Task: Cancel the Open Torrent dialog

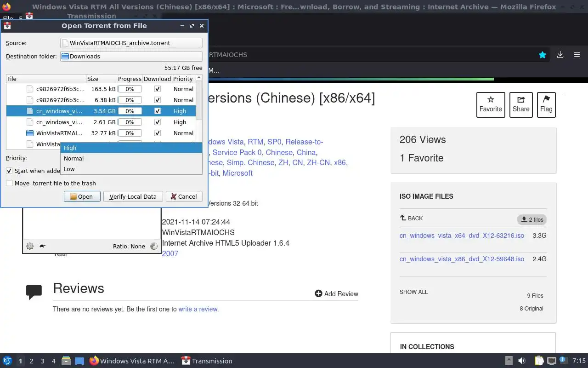Action: click(x=184, y=196)
